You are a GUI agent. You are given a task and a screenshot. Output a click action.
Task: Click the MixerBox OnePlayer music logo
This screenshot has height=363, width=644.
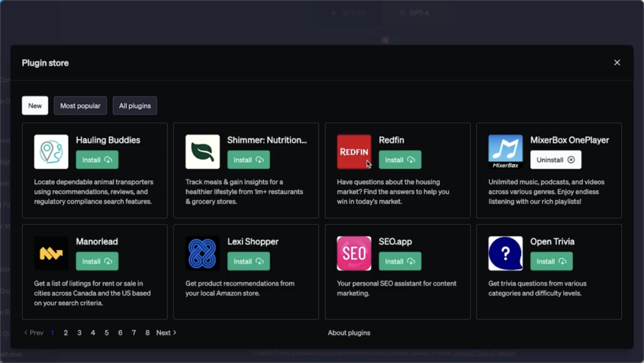[505, 152]
